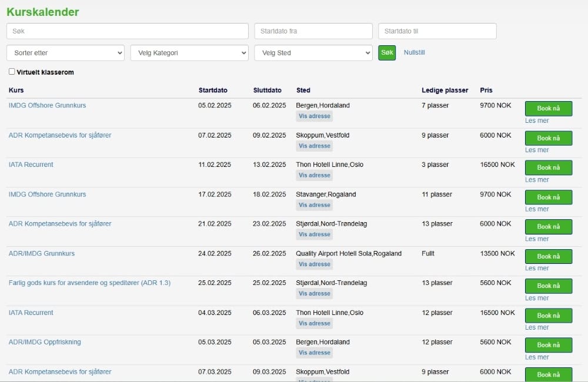Open the Velg Sted dropdown
This screenshot has width=588, height=382.
click(313, 53)
